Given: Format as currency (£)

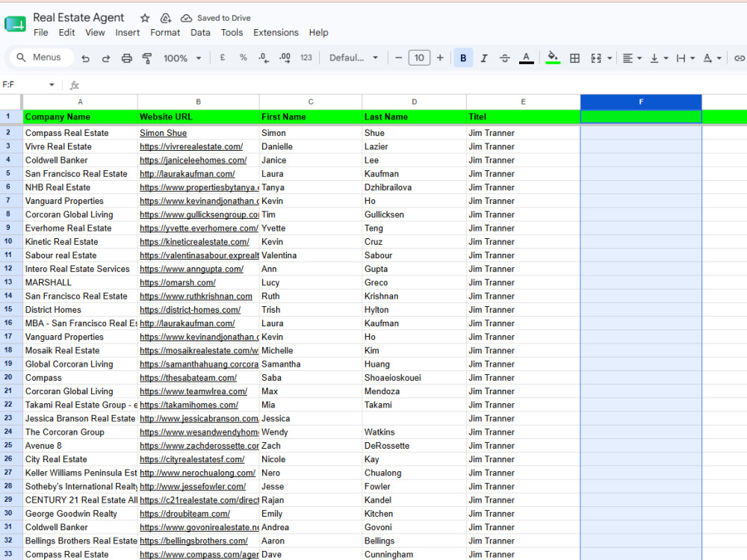Looking at the screenshot, I should [223, 57].
